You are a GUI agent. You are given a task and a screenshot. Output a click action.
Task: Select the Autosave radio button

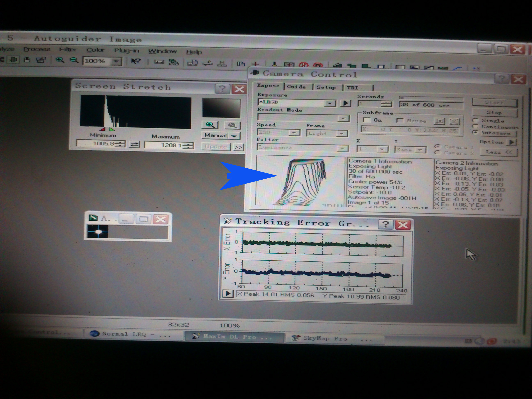pos(475,132)
